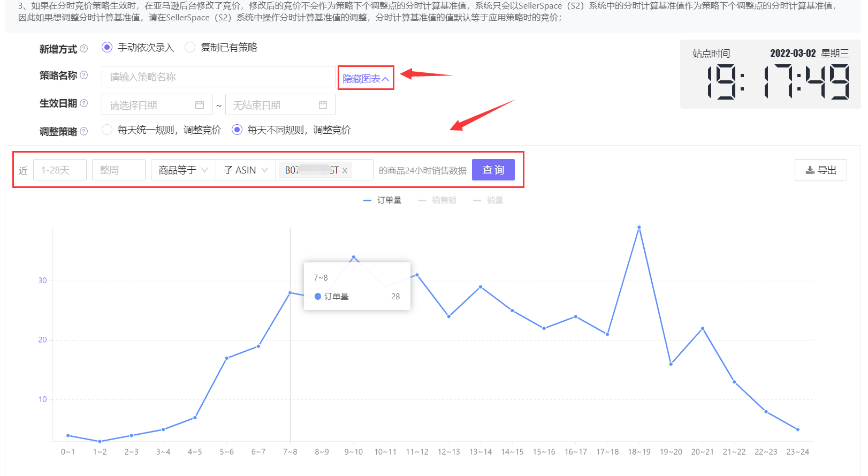Open 无结束日期 end date picker
The height and width of the screenshot is (476, 868).
pyautogui.click(x=280, y=105)
